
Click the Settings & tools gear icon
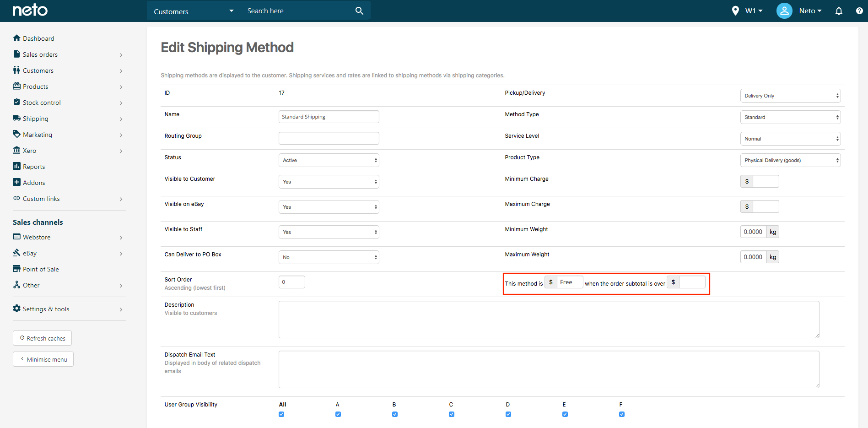(17, 309)
